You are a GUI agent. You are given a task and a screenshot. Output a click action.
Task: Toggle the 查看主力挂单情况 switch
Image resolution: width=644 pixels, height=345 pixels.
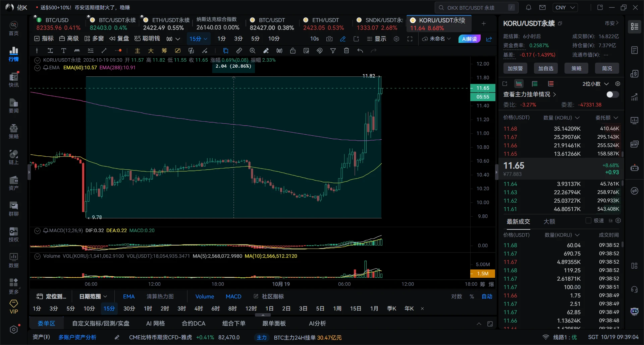[x=612, y=94]
